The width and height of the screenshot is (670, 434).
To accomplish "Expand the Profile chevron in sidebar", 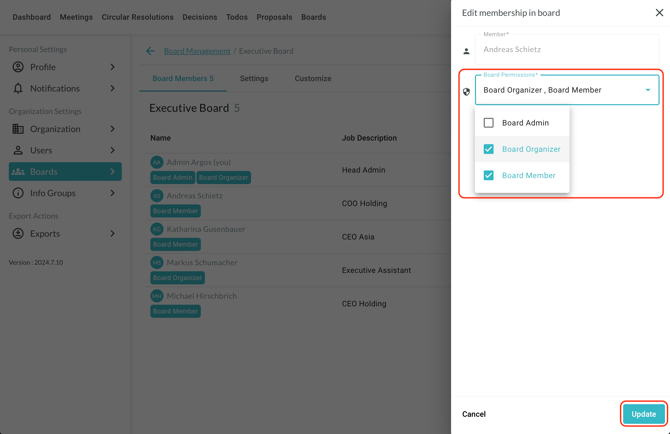I will [112, 67].
